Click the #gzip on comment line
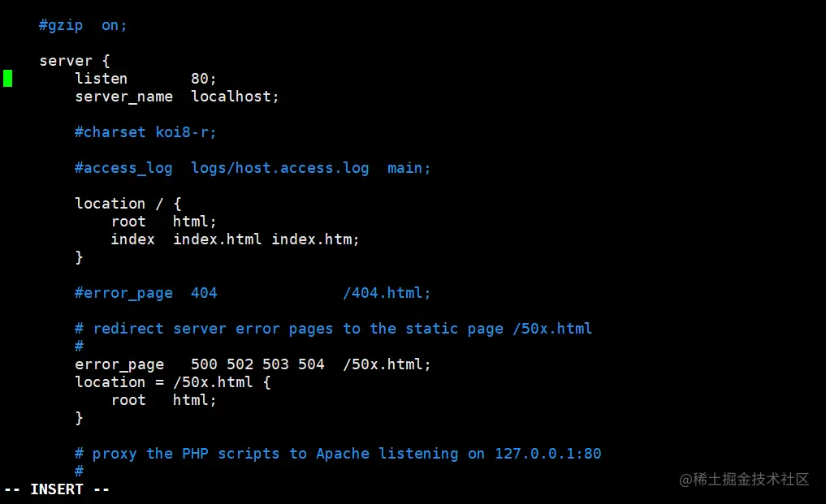Screen dimensions: 826x504 [83, 25]
